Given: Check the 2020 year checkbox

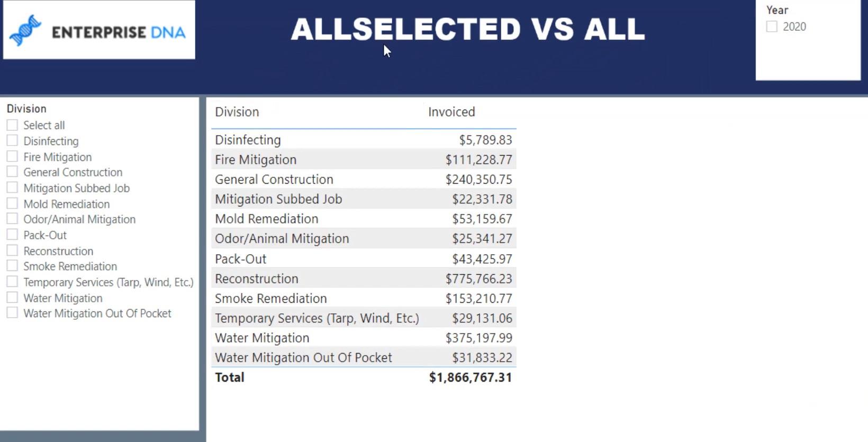Looking at the screenshot, I should [x=772, y=26].
